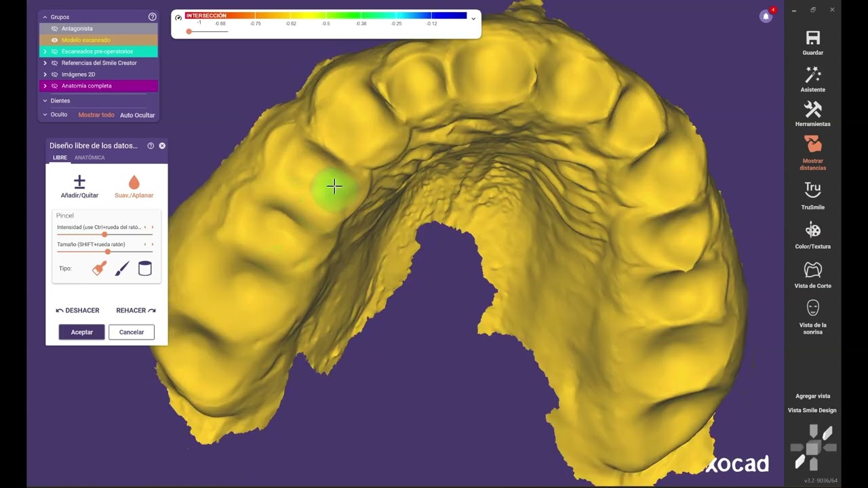This screenshot has width=868, height=488.
Task: Choose the cylinder brush type
Action: tap(144, 268)
